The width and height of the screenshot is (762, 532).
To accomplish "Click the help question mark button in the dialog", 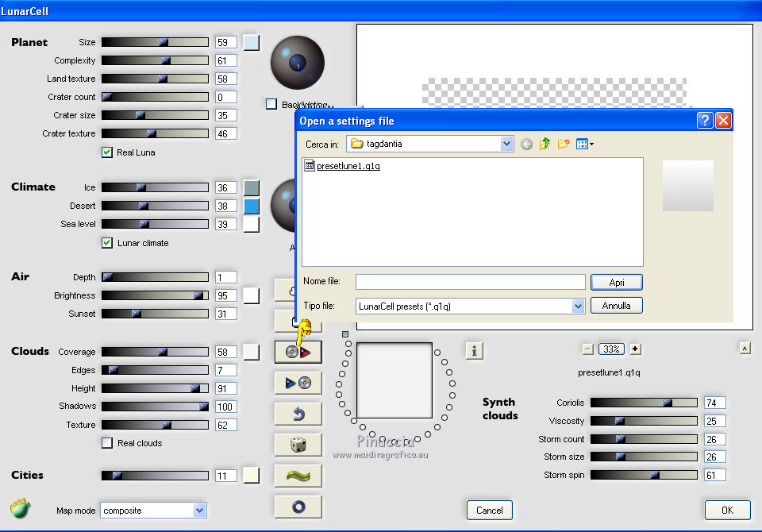I will tap(705, 120).
